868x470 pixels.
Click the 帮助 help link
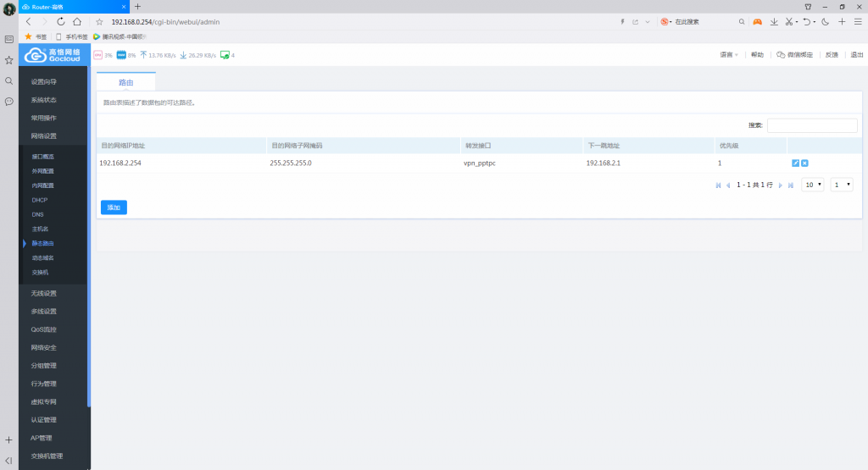pos(757,55)
